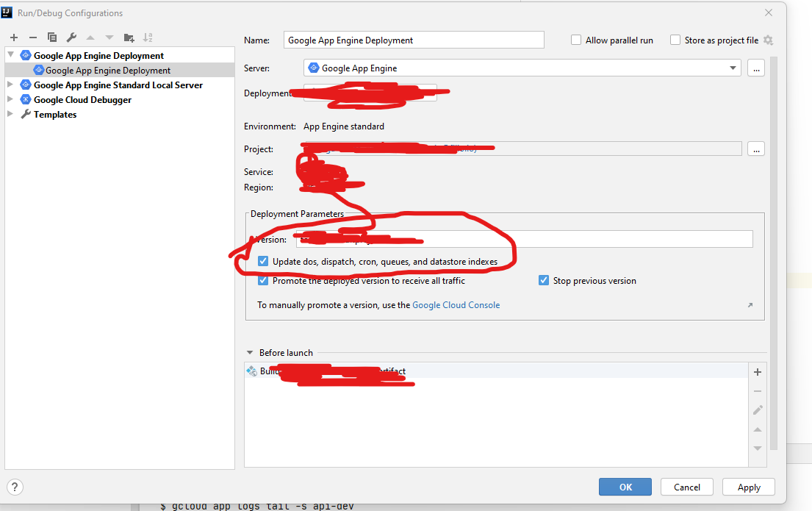This screenshot has height=511, width=812.
Task: Click browse button next to Server
Action: point(756,68)
